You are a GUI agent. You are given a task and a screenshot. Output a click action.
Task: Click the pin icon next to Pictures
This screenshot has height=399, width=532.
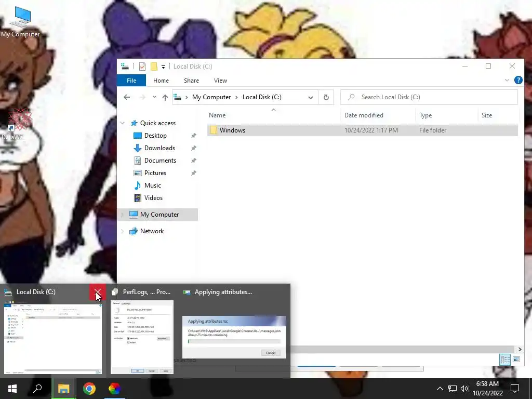tap(193, 173)
